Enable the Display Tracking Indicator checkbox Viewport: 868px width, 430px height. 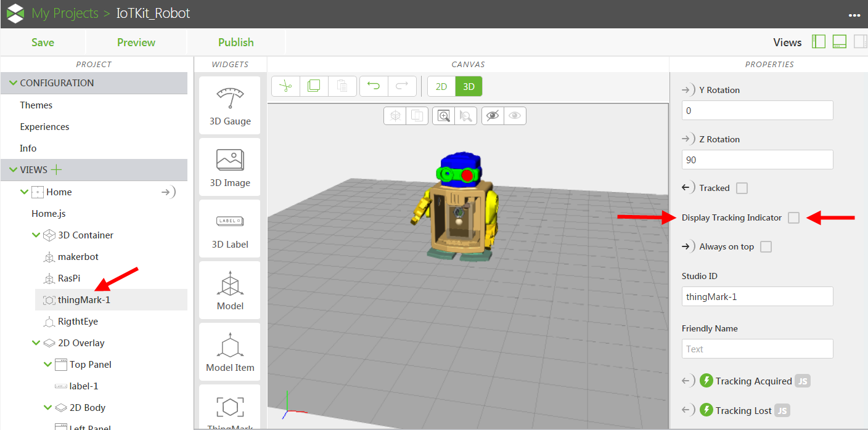tap(793, 217)
